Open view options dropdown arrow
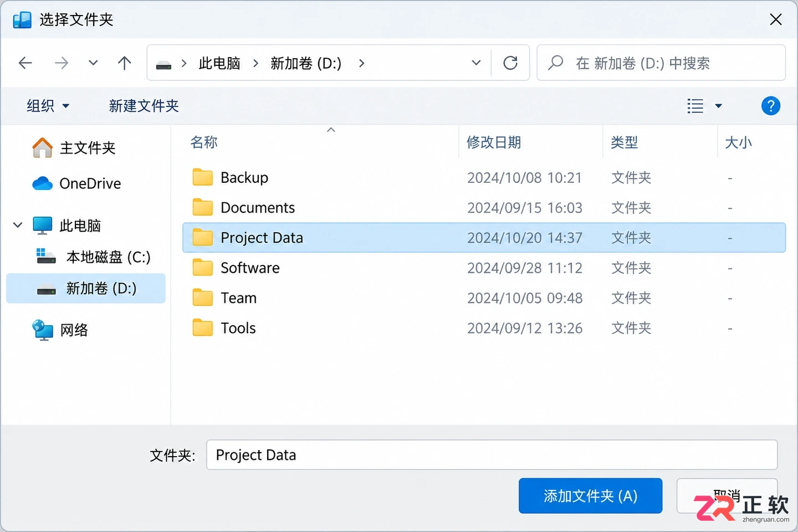 coord(719,106)
